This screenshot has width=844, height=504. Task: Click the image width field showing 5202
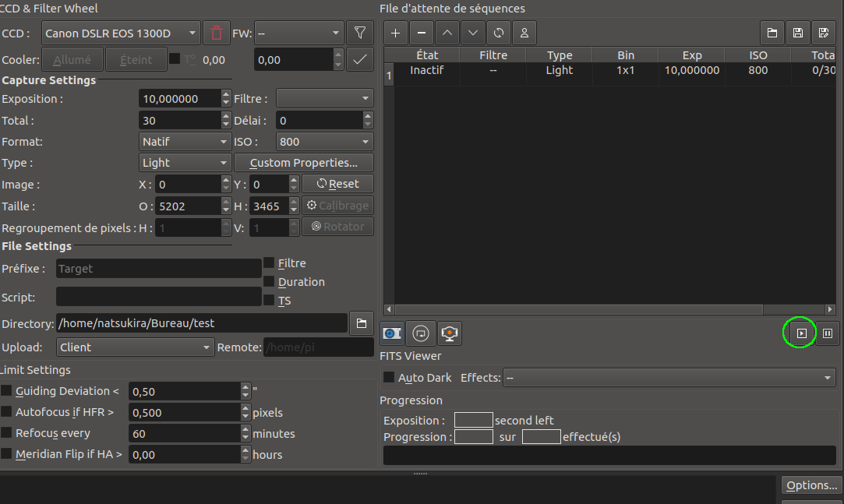[x=189, y=206]
